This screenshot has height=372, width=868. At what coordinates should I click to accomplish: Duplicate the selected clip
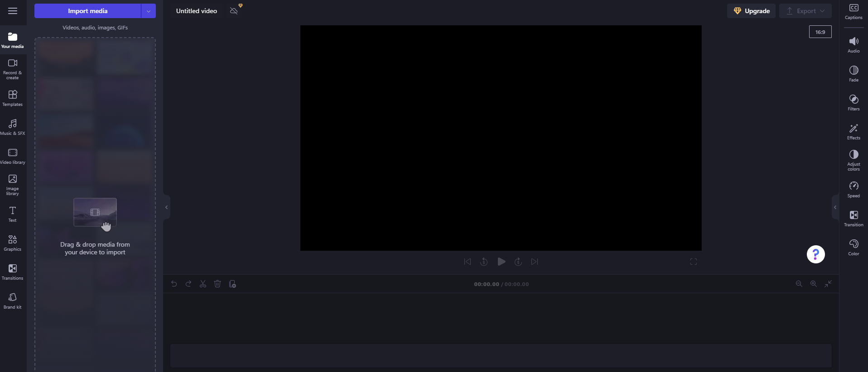coord(232,284)
